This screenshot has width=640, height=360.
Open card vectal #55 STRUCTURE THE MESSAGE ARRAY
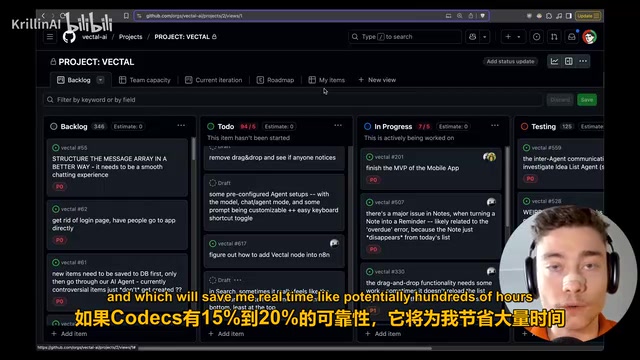tap(117, 167)
